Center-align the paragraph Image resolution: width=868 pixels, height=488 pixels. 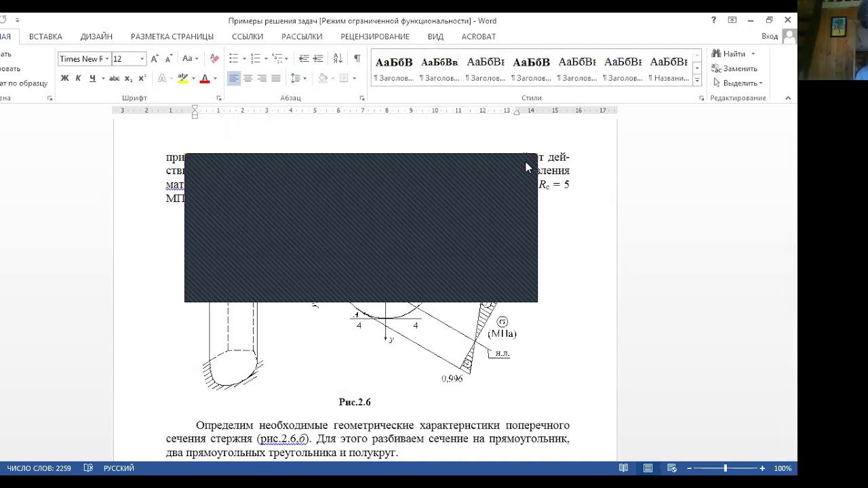pyautogui.click(x=248, y=79)
